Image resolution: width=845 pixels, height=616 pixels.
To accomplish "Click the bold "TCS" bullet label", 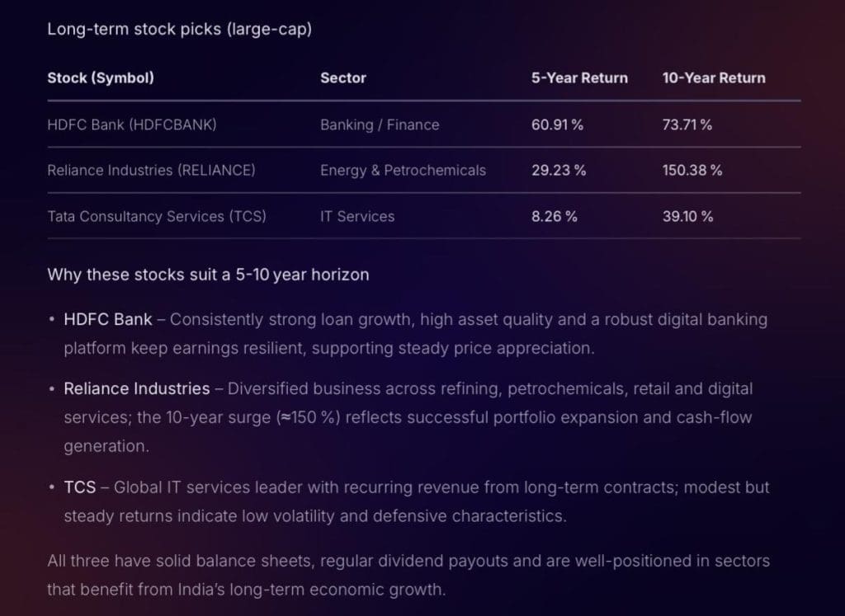I will point(79,487).
